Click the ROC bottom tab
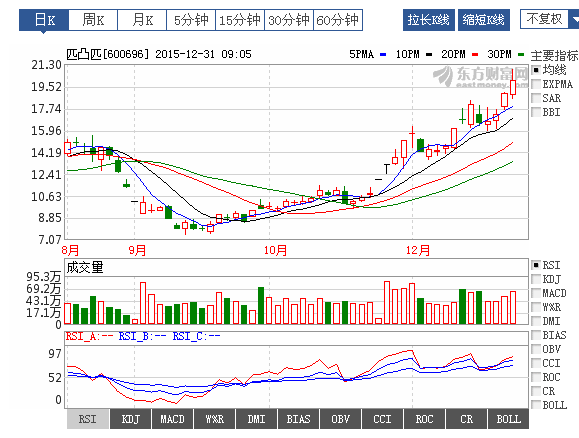The image size is (579, 438). tap(424, 419)
